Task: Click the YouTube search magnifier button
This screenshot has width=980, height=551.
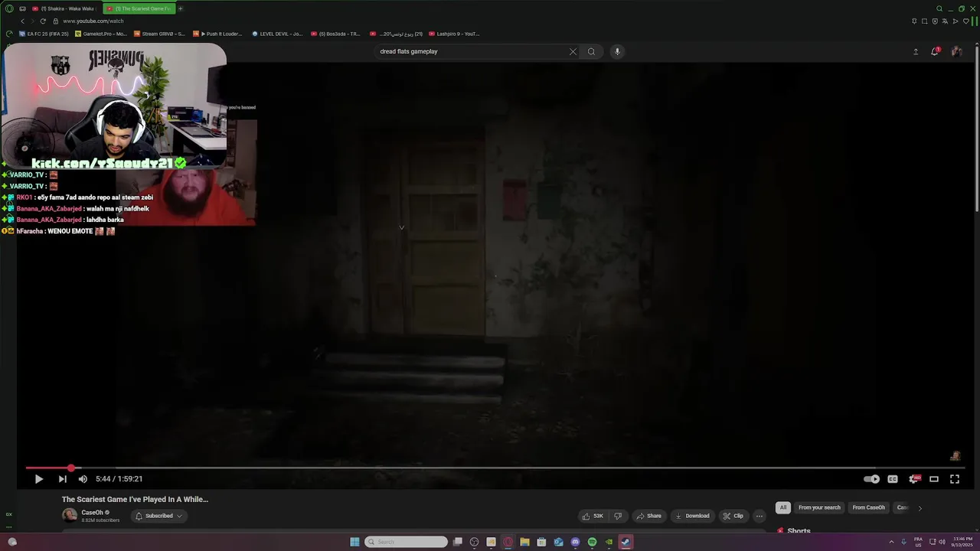Action: tap(591, 51)
